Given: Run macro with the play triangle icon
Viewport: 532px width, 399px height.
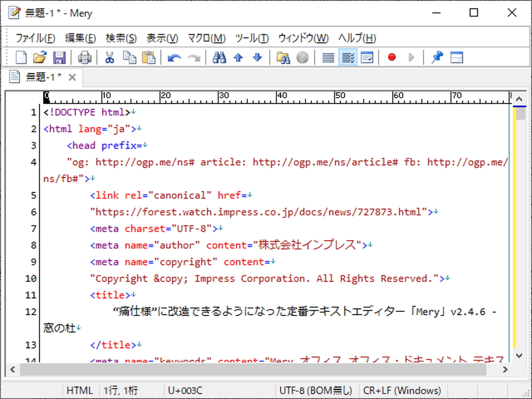Looking at the screenshot, I should [x=411, y=57].
